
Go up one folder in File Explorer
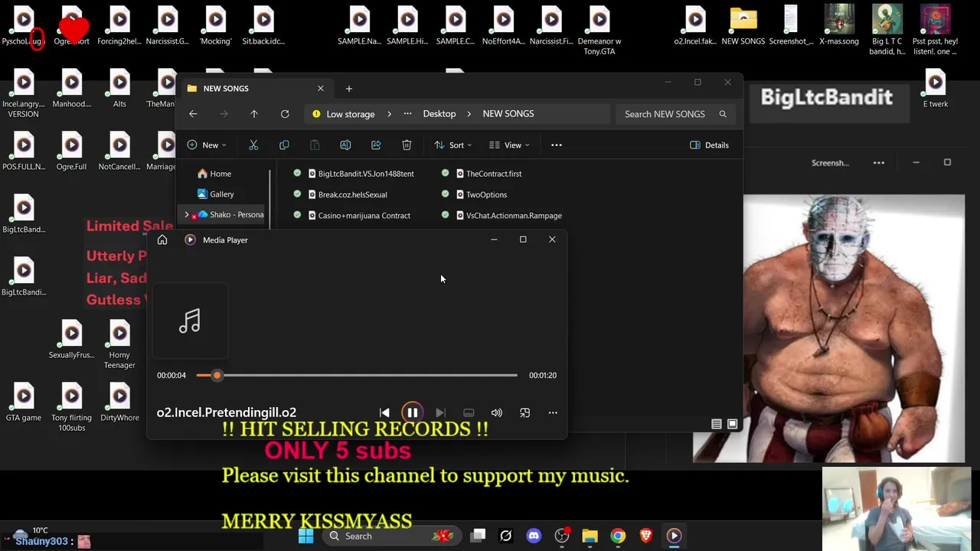tap(254, 114)
